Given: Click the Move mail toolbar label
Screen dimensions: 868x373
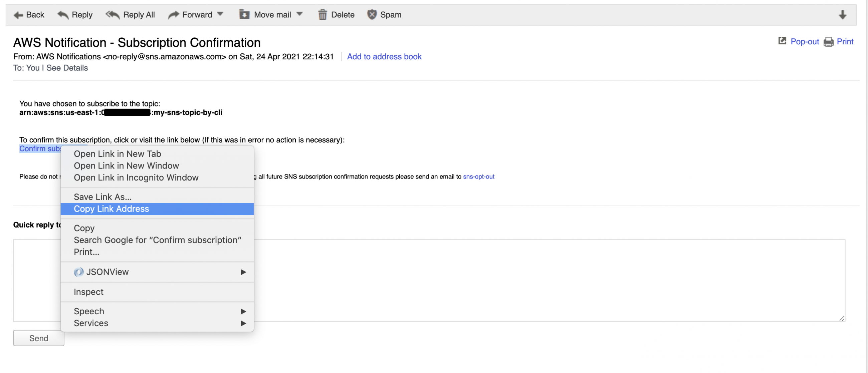Looking at the screenshot, I should pyautogui.click(x=272, y=15).
